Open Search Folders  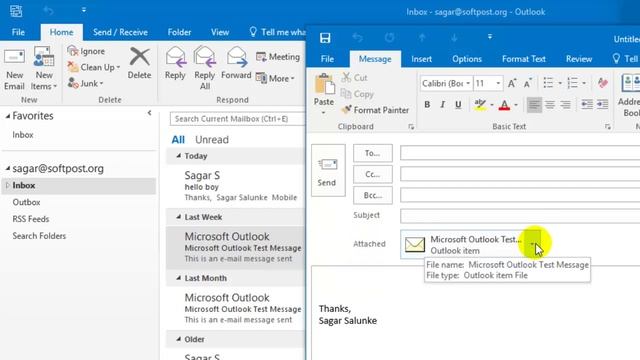click(x=39, y=236)
